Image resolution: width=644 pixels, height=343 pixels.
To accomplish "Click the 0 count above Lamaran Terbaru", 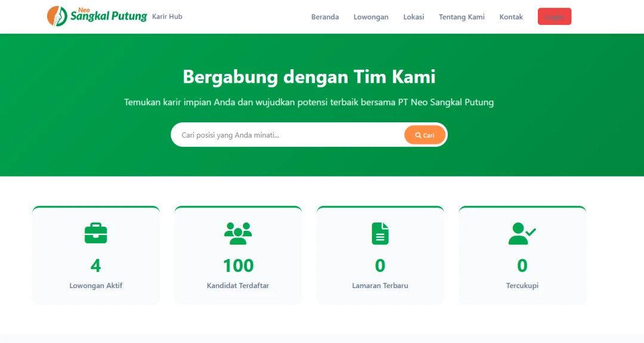I will tap(380, 265).
